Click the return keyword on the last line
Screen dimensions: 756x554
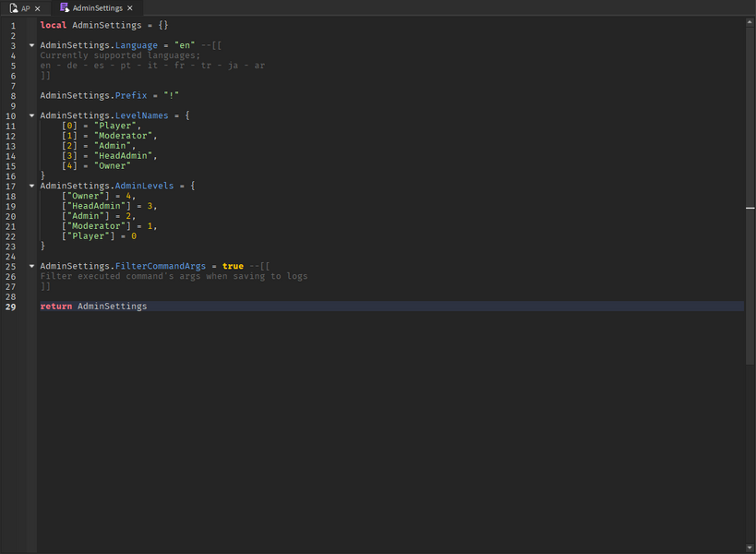[55, 307]
